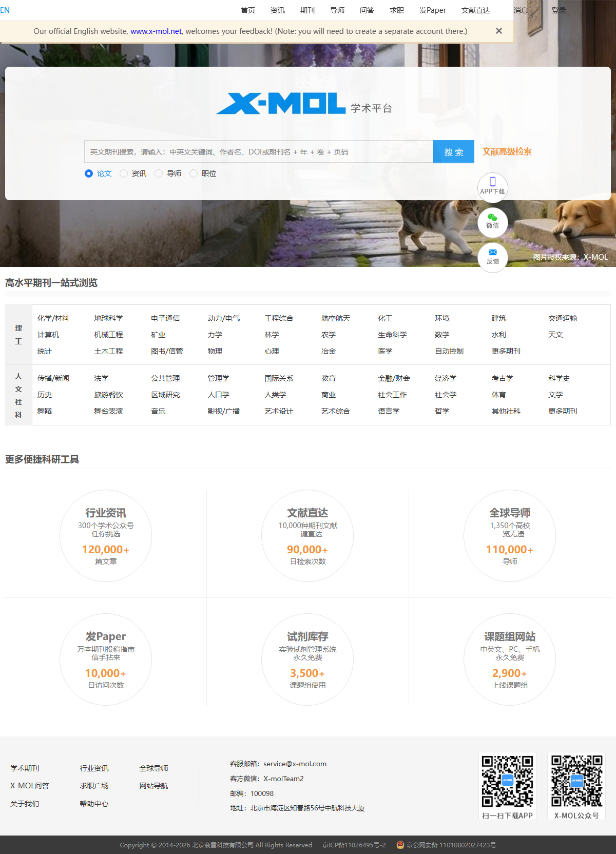Open the 登录 login link
Screen dimensions: 616x854
(559, 10)
